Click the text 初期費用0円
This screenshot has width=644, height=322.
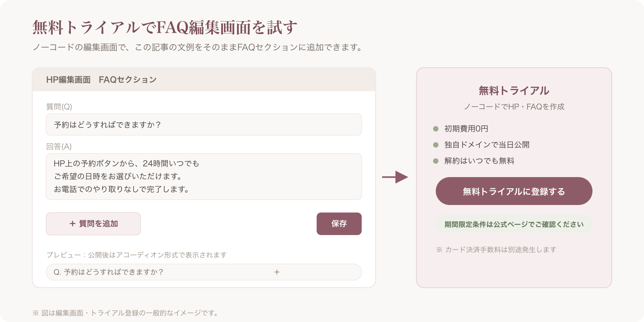point(466,129)
